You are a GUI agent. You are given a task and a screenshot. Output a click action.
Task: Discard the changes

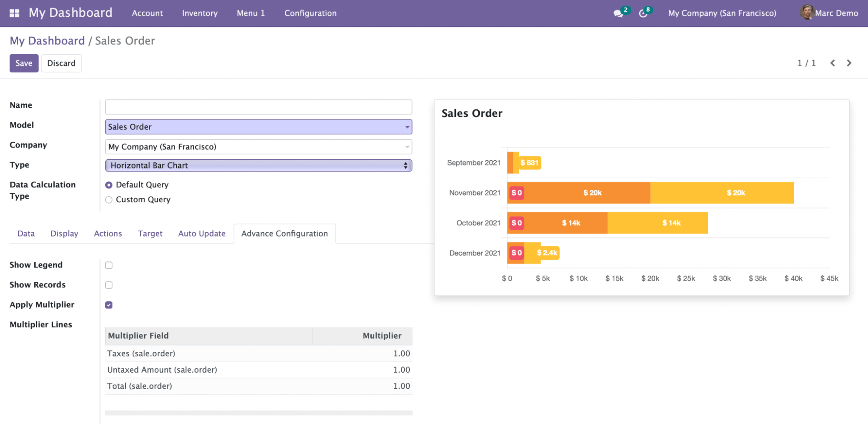click(x=61, y=63)
